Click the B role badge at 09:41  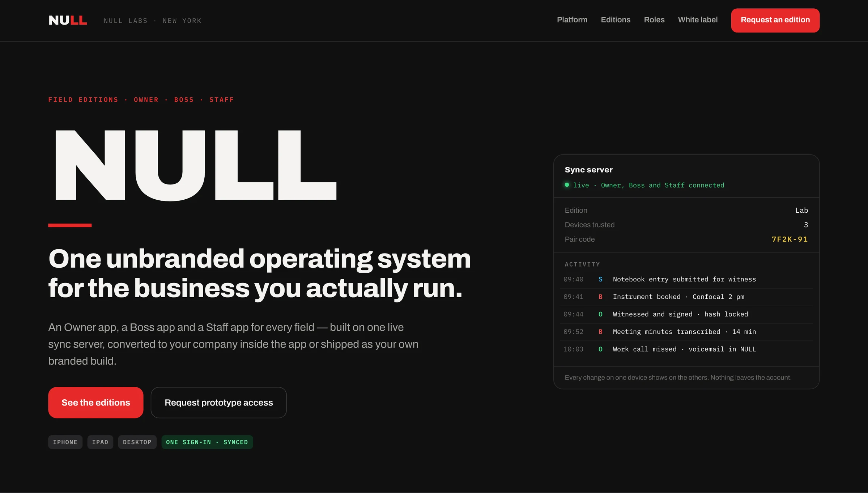coord(600,297)
